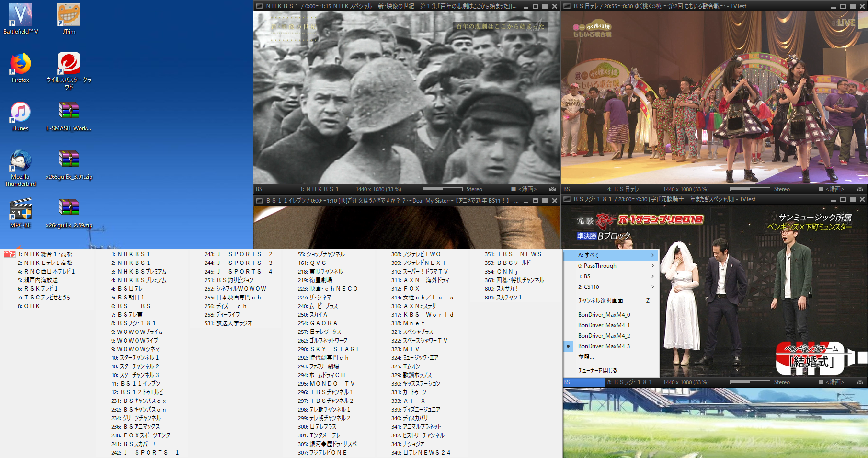
Task: Switch to channel 9: WOWOWプライム
Action: click(137, 332)
